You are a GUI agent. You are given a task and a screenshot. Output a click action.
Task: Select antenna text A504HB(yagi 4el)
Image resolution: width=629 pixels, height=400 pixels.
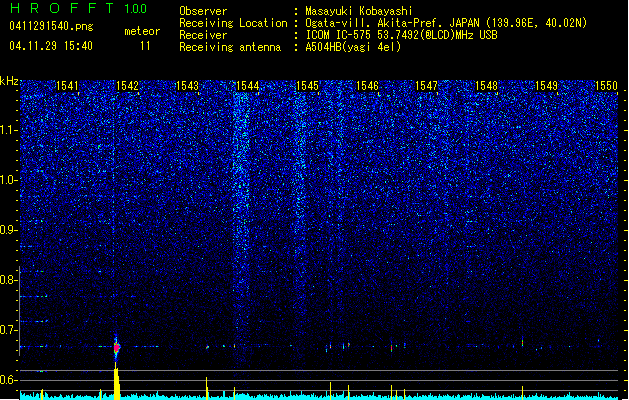point(353,47)
